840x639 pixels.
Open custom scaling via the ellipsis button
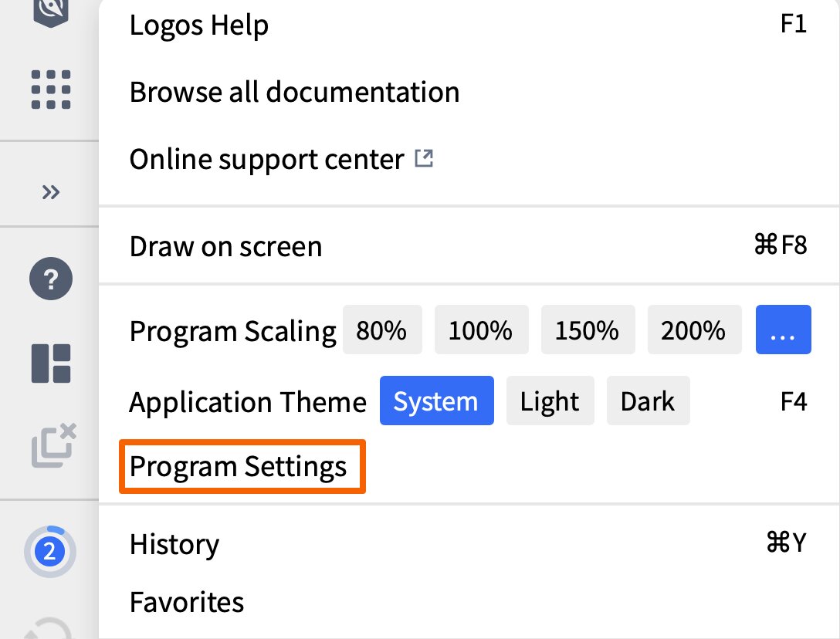point(783,330)
